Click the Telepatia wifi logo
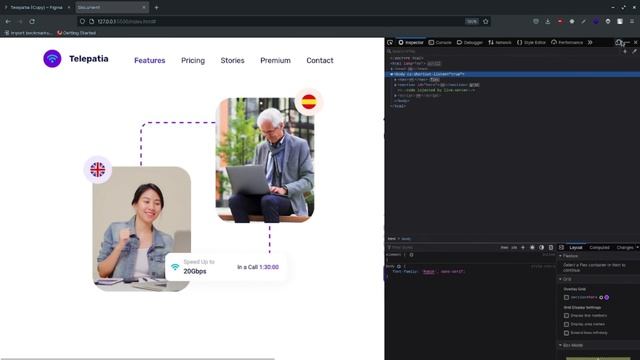 click(52, 59)
